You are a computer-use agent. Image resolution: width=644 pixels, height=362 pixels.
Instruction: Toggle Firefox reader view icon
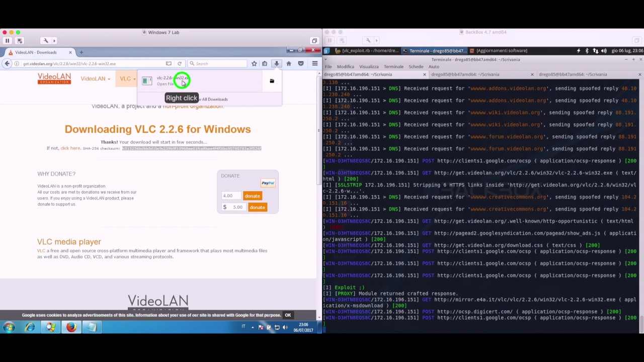169,64
